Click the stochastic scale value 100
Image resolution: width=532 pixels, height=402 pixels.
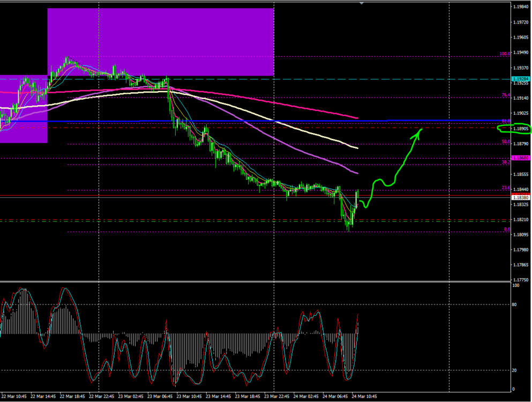pyautogui.click(x=516, y=286)
